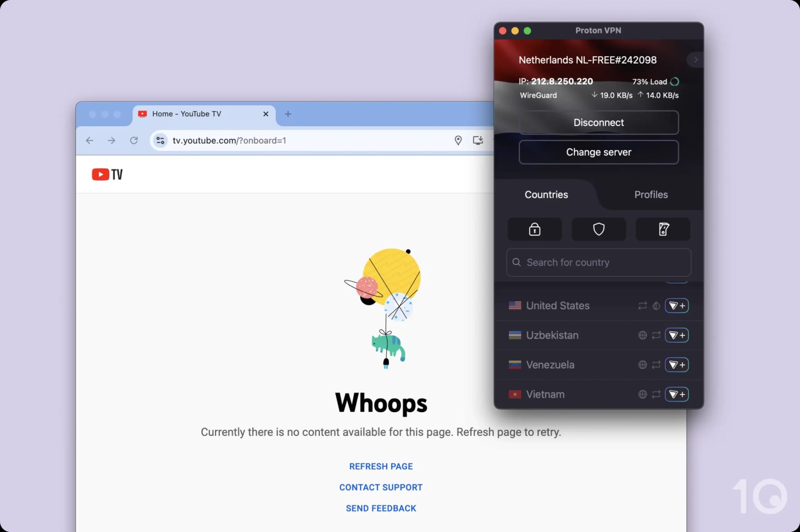Click the Search for country input field
Screen dimensions: 800x532
pyautogui.click(x=598, y=262)
